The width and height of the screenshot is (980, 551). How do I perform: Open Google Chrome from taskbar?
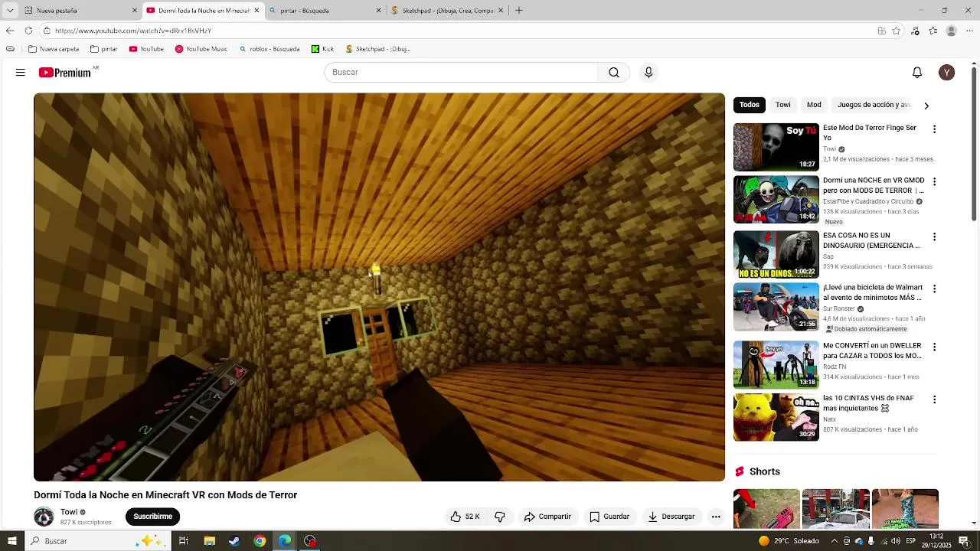[260, 541]
